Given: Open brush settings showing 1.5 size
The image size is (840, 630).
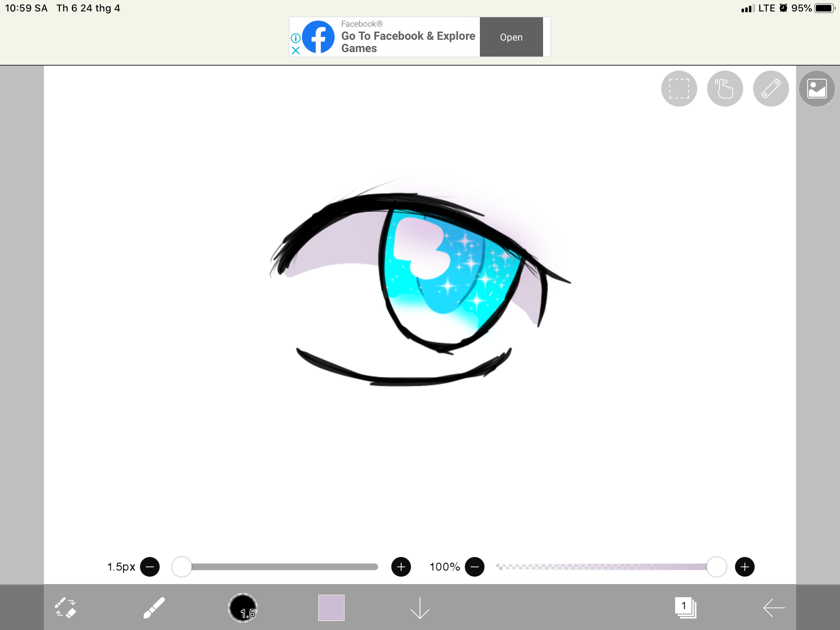Looking at the screenshot, I should [243, 608].
